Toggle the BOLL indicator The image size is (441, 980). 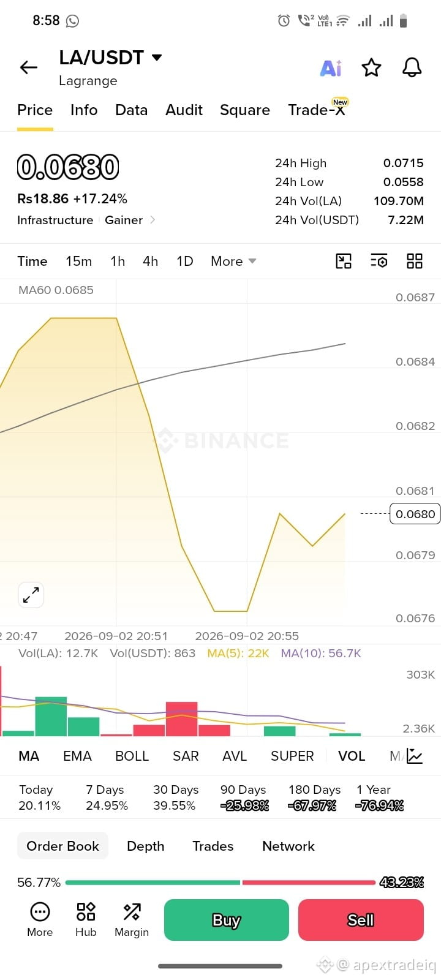[x=132, y=756]
